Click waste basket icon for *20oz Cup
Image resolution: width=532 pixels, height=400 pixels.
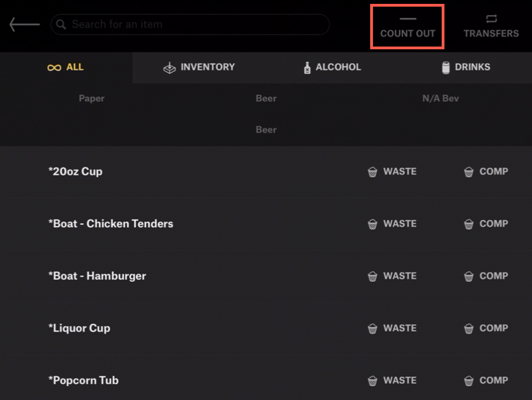[373, 172]
